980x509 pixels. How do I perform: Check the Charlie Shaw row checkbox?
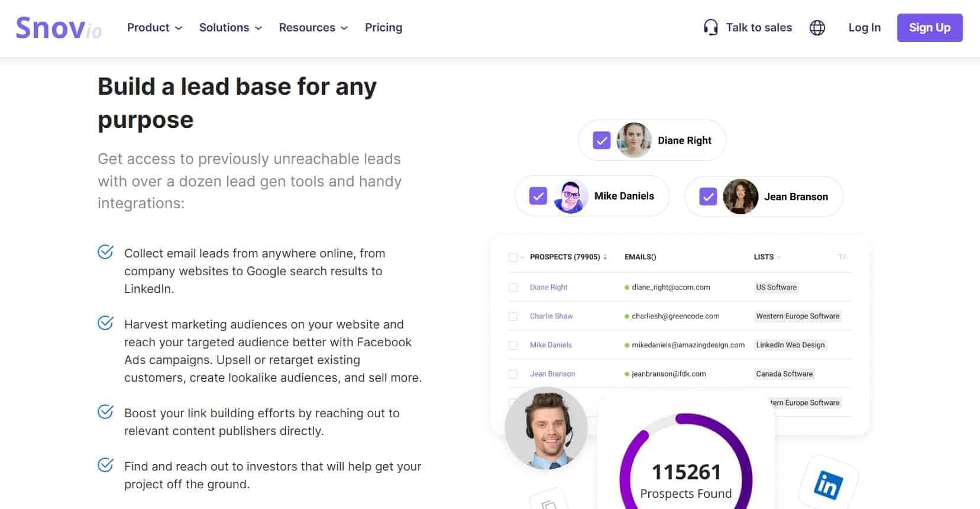[513, 317]
